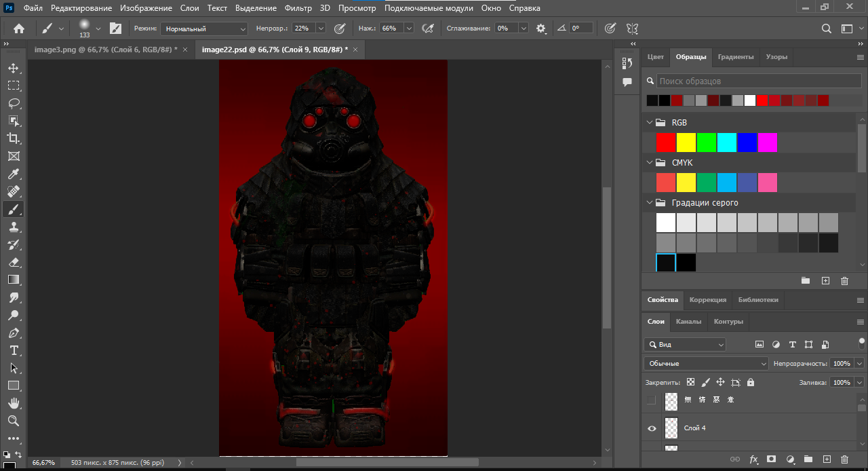The image size is (868, 471).
Task: Create new swatch in Образцы panel
Action: (825, 280)
